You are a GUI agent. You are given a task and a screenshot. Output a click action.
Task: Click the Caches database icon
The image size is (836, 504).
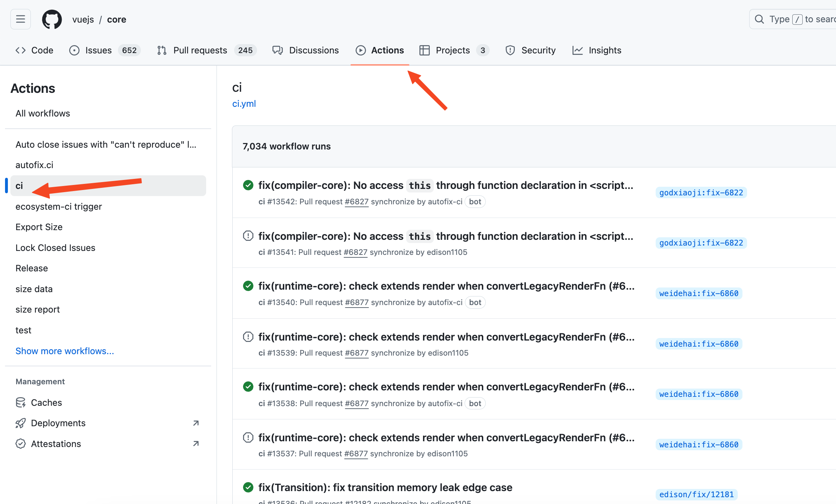(x=20, y=403)
